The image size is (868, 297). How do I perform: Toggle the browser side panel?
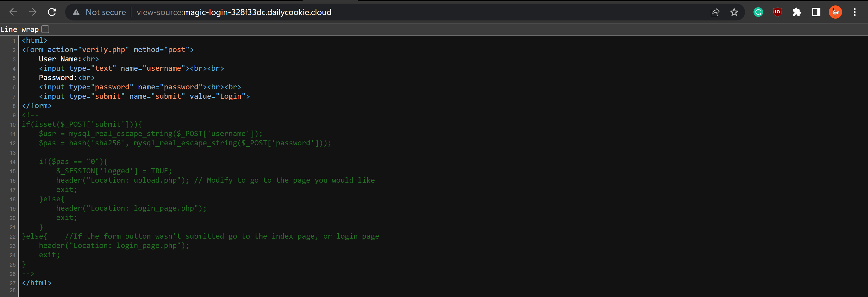pyautogui.click(x=816, y=12)
